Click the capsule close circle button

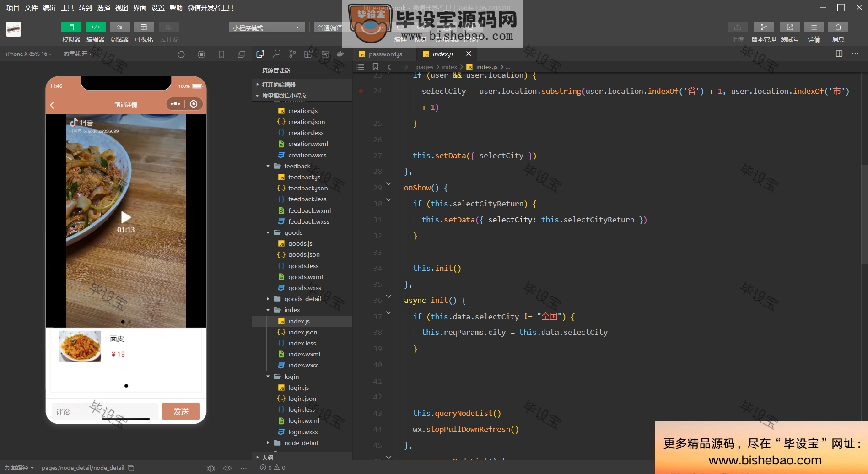[194, 104]
